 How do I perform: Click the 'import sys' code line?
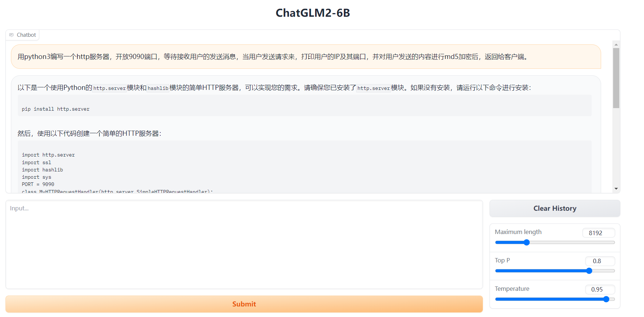click(36, 177)
